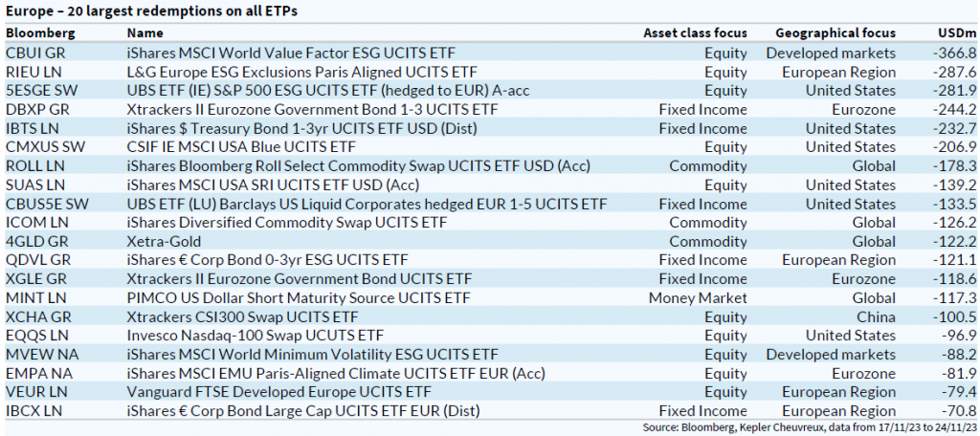The image size is (980, 436).
Task: Click the Bloomberg column header
Action: (x=39, y=33)
